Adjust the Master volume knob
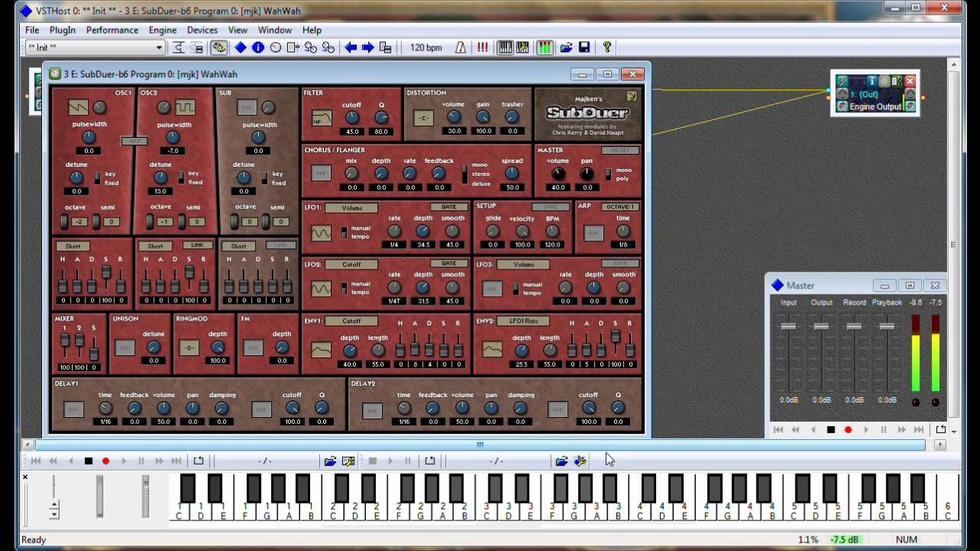The width and height of the screenshot is (980, 551). [558, 174]
